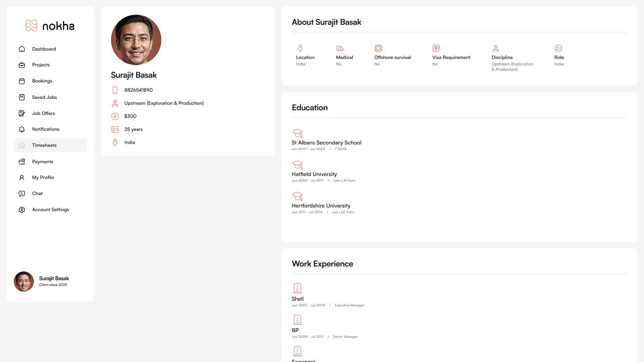Open the Payments section

point(43,162)
